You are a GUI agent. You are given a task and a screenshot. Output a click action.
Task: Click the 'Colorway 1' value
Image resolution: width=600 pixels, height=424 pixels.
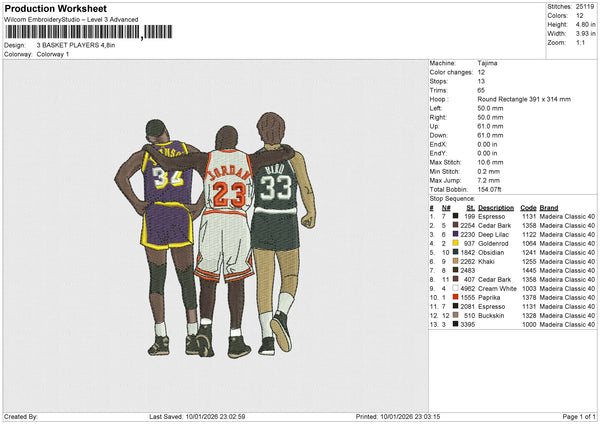pyautogui.click(x=53, y=54)
